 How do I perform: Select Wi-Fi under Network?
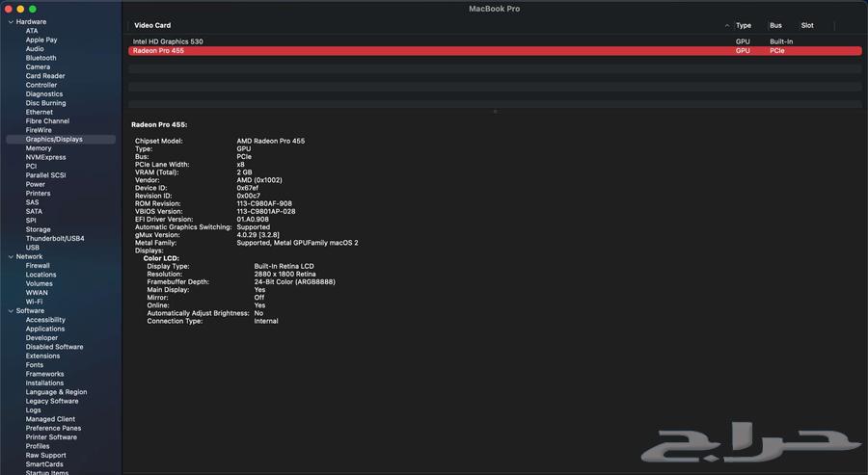pyautogui.click(x=34, y=302)
